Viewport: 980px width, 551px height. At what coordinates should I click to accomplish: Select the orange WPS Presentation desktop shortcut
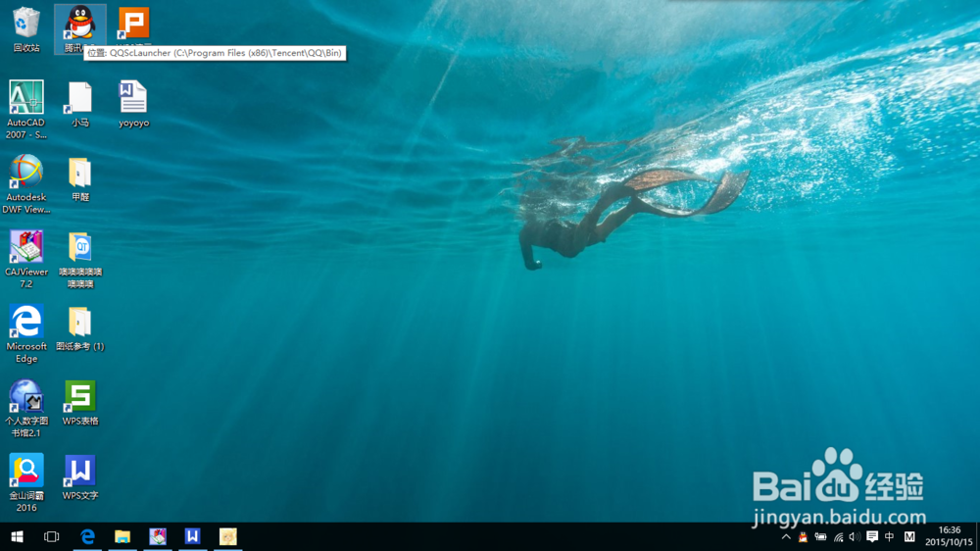[133, 25]
